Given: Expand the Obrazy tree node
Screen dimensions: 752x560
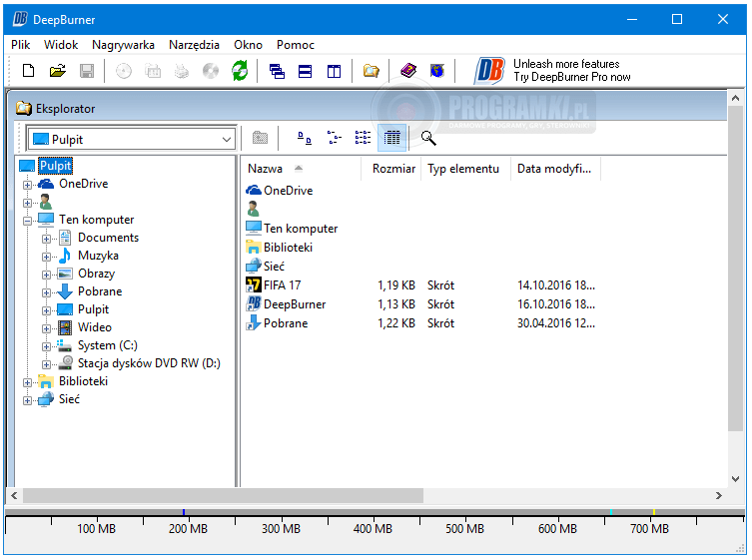Looking at the screenshot, I should coord(46,275).
